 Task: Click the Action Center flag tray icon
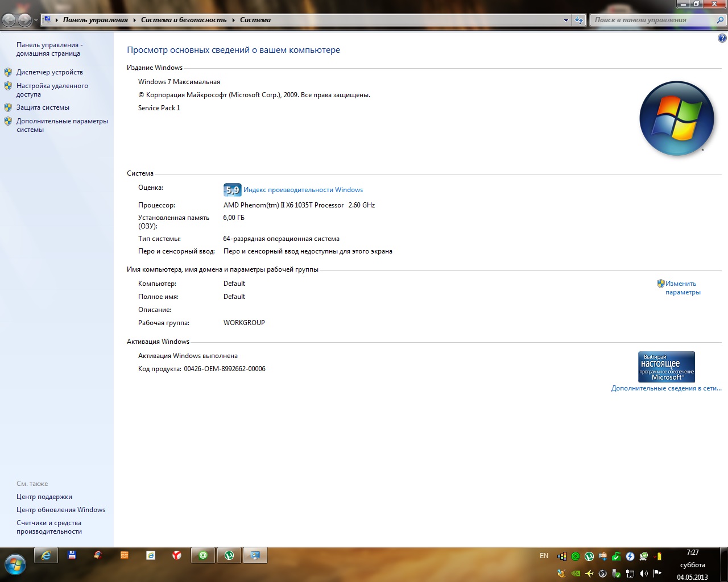tap(657, 573)
